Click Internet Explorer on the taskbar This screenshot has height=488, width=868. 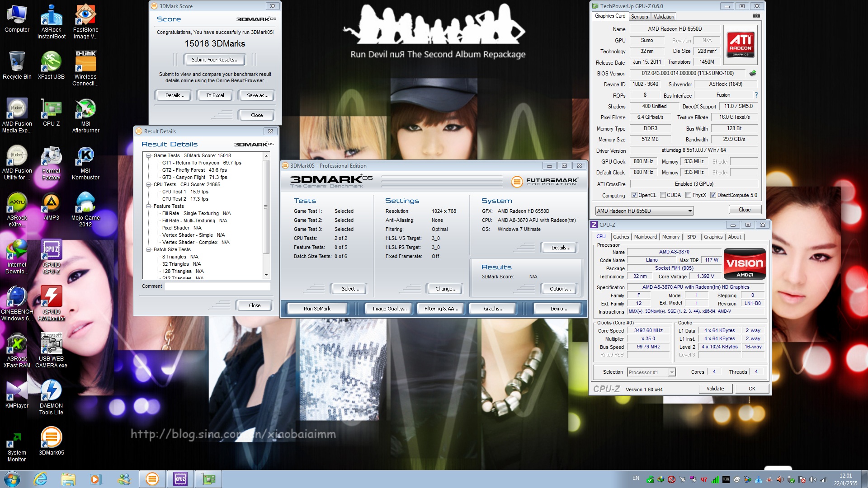click(x=41, y=479)
